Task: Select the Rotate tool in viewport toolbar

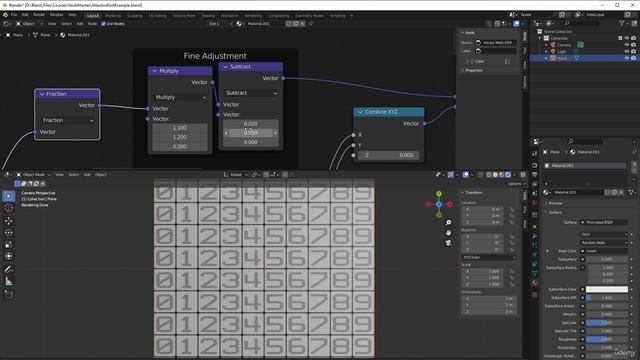Action: 9,233
